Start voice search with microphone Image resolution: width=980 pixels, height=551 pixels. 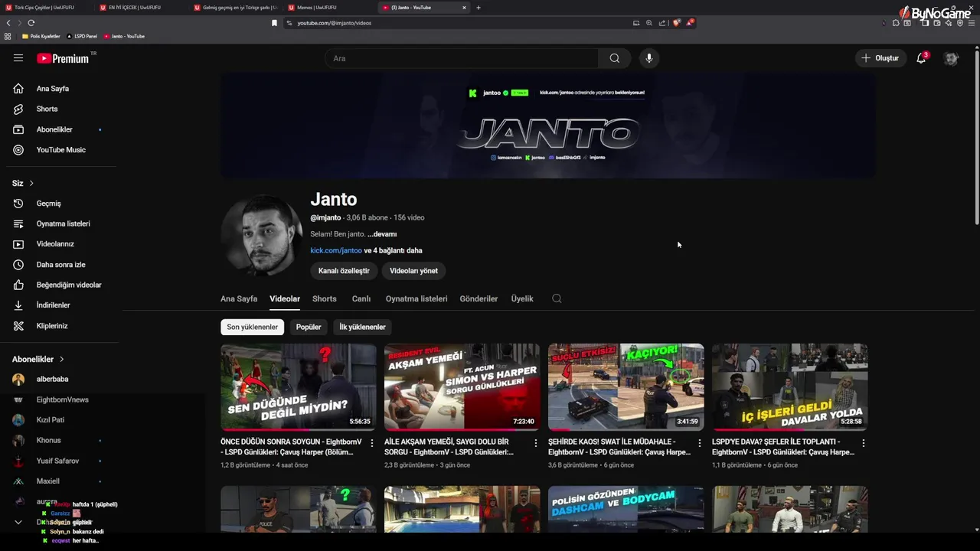pyautogui.click(x=648, y=58)
